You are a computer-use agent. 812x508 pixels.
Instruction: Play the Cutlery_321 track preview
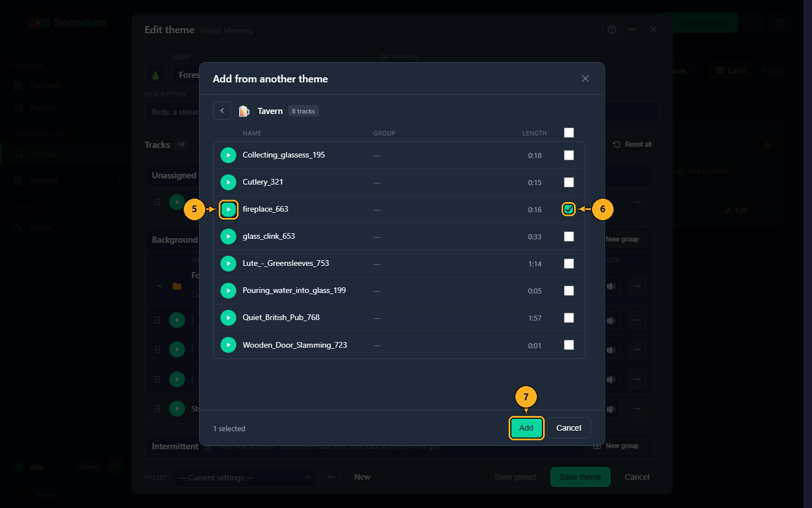click(x=228, y=182)
